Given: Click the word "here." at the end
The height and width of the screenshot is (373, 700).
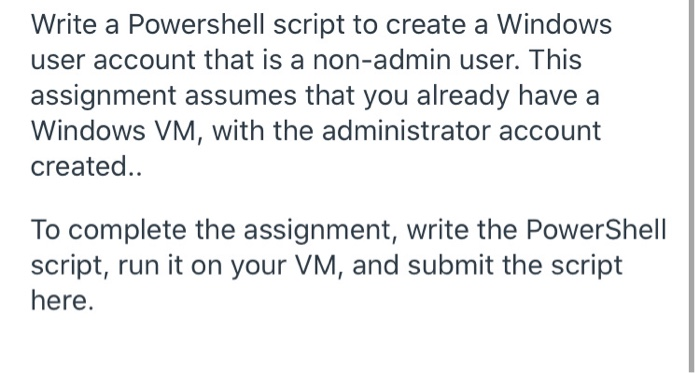Looking at the screenshot, I should click(x=62, y=300).
